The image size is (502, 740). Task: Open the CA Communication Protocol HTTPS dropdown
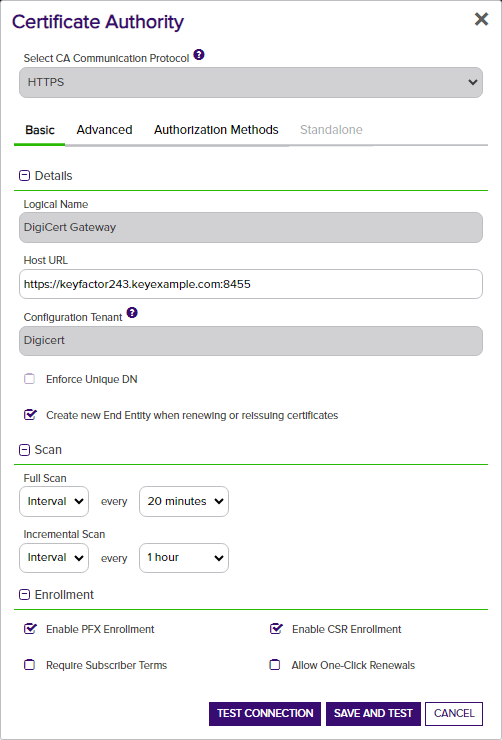pos(251,83)
